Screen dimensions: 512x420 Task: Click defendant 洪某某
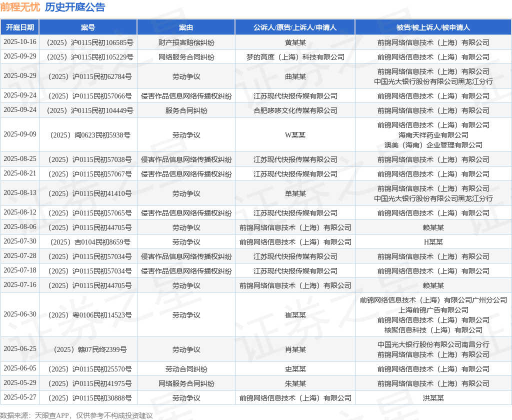[x=433, y=398]
